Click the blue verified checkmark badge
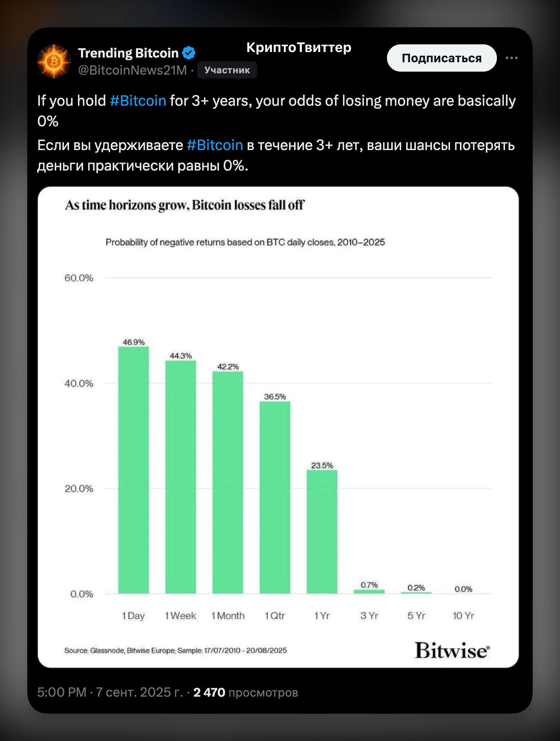 click(x=189, y=53)
